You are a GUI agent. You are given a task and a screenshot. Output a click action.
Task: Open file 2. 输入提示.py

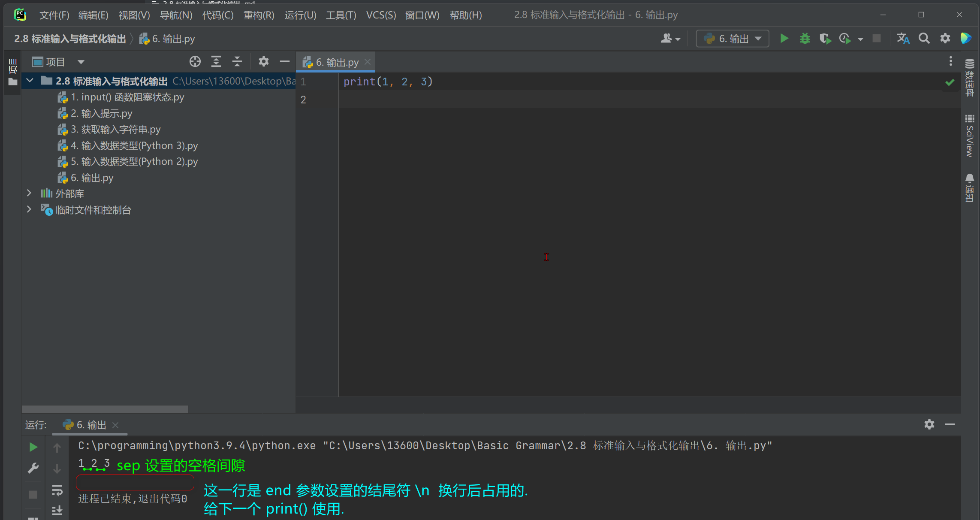coord(95,114)
